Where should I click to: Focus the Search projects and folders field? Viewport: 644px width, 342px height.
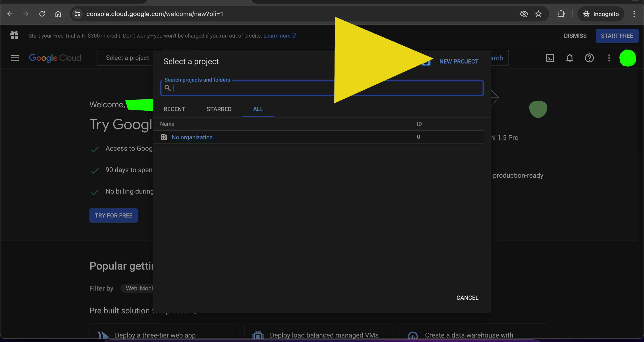(x=322, y=88)
